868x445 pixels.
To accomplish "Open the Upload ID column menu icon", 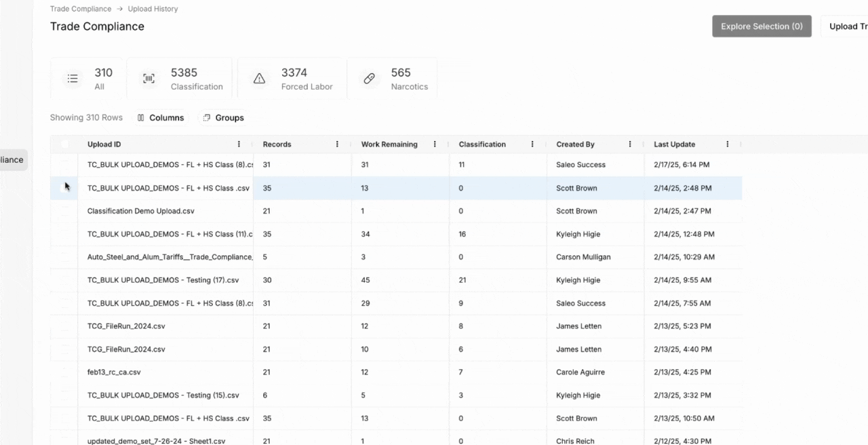I will click(x=239, y=144).
